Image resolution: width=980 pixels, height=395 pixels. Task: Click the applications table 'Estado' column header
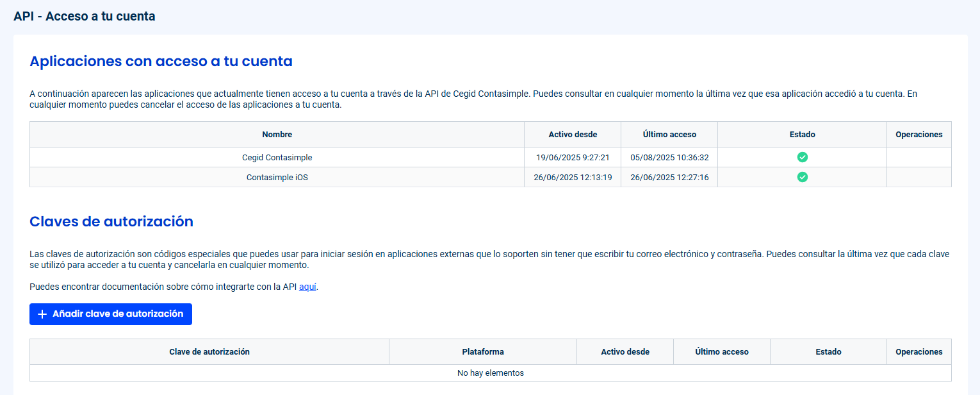[802, 135]
